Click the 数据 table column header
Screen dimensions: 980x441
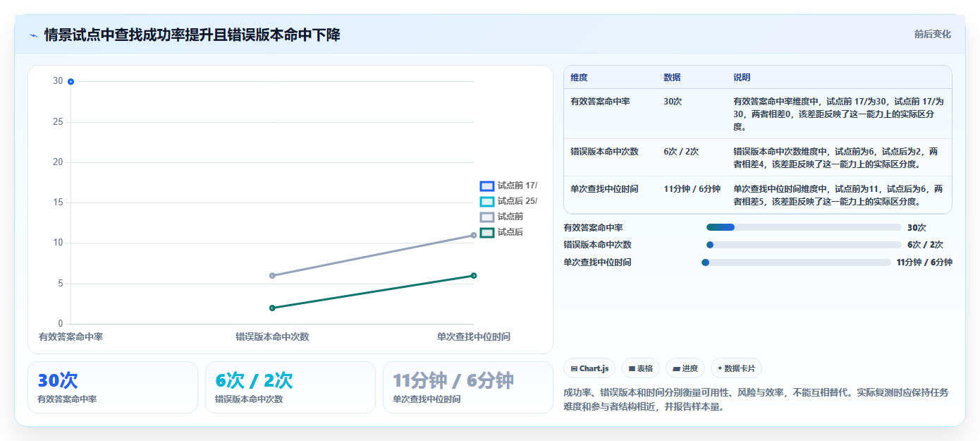click(673, 78)
